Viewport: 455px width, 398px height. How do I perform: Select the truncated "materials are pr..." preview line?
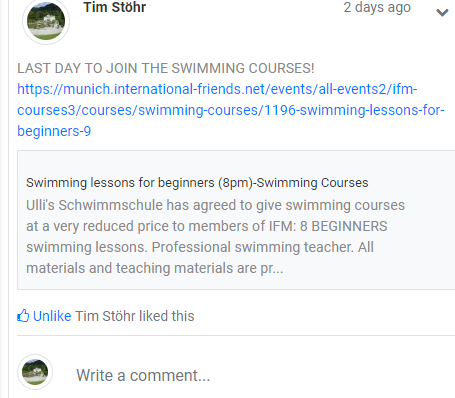click(155, 268)
